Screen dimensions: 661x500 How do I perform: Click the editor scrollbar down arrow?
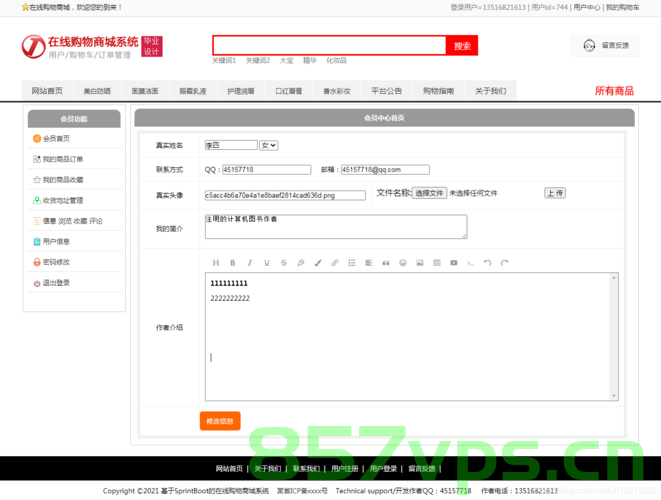[614, 396]
